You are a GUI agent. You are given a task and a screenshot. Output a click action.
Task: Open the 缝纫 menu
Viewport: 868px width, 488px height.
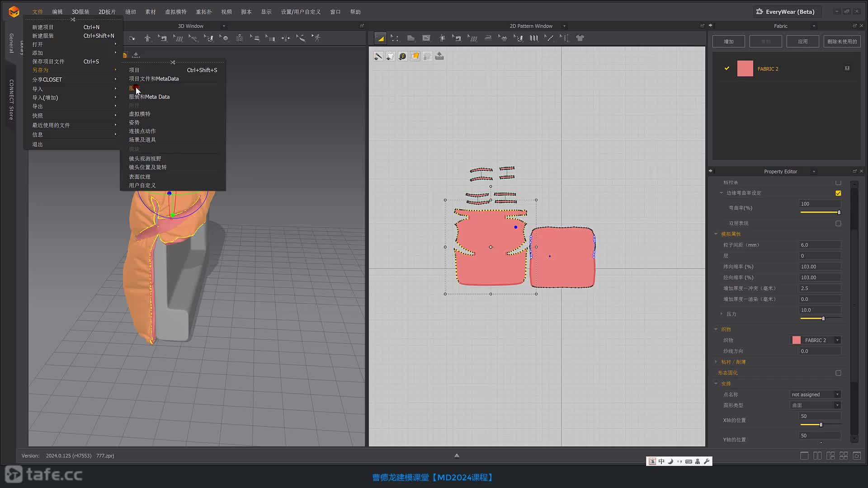pyautogui.click(x=131, y=12)
